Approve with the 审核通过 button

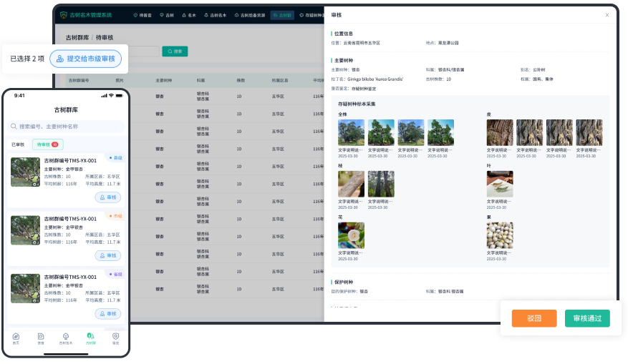click(x=587, y=319)
